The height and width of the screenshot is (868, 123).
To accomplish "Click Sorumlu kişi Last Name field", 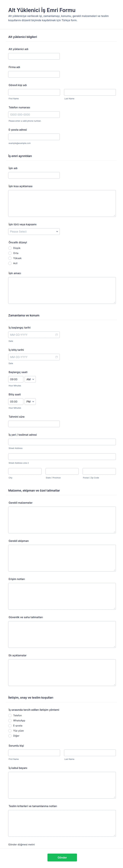I will [x=90, y=753].
